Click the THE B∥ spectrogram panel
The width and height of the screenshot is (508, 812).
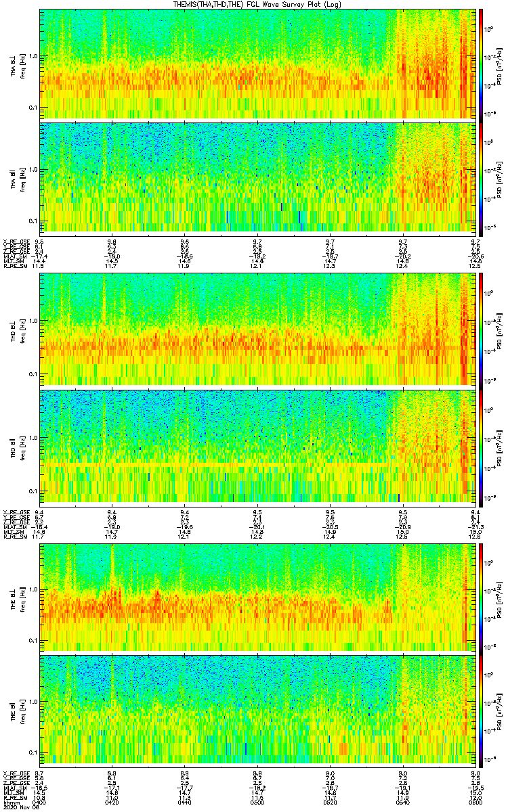(x=257, y=710)
